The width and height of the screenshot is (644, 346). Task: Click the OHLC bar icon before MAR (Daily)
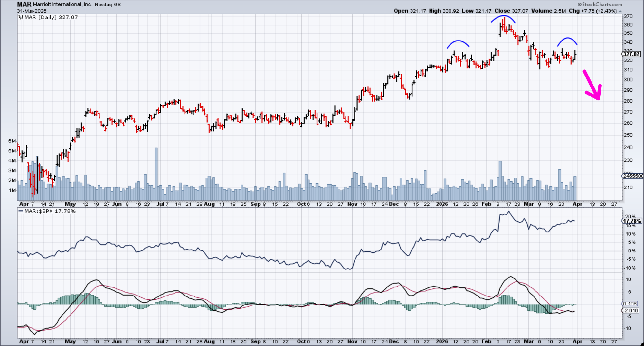point(21,17)
